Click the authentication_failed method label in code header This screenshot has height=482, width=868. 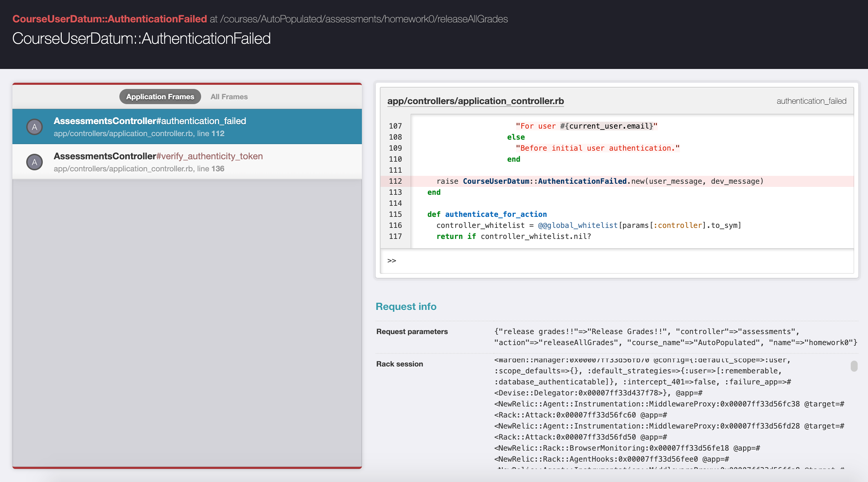pos(811,101)
